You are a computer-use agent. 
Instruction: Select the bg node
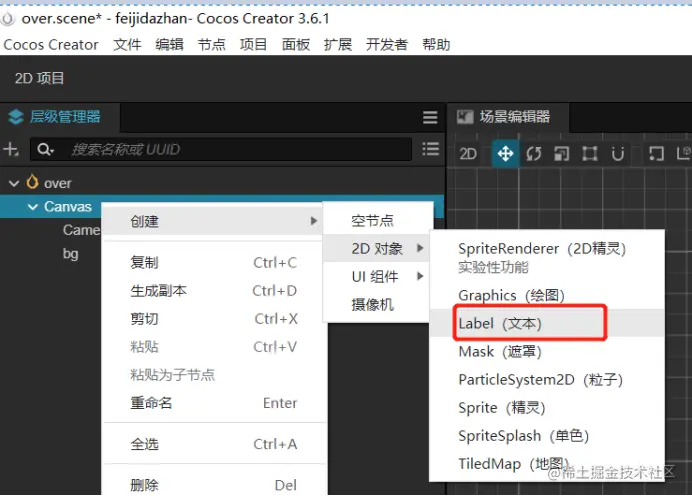pos(70,254)
